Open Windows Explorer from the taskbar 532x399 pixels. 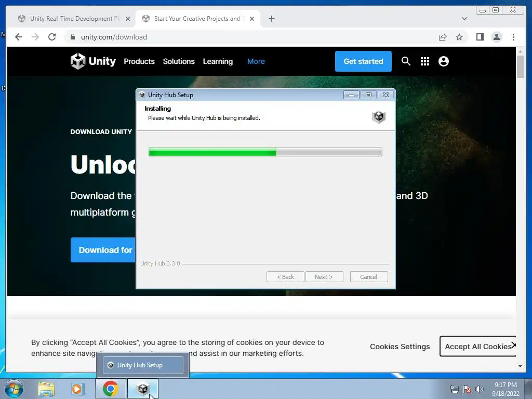(x=46, y=389)
